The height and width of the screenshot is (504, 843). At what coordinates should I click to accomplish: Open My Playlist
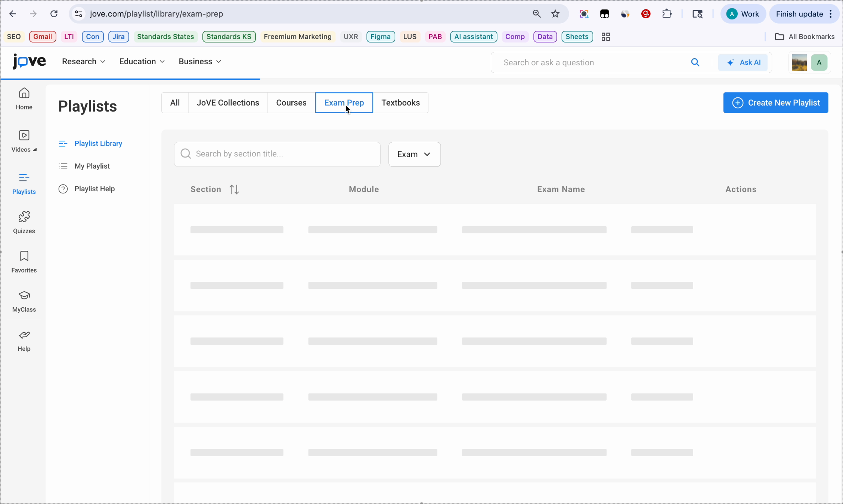84,166
